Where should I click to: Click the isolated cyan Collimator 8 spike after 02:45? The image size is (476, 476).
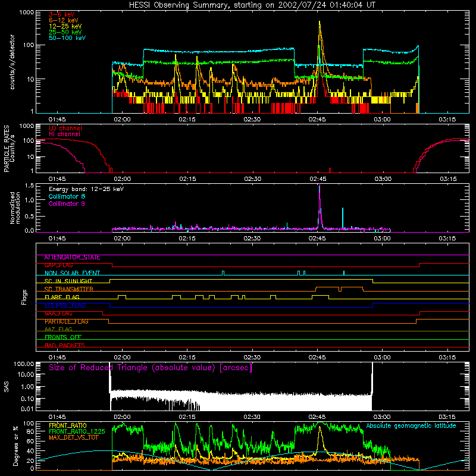[343, 217]
